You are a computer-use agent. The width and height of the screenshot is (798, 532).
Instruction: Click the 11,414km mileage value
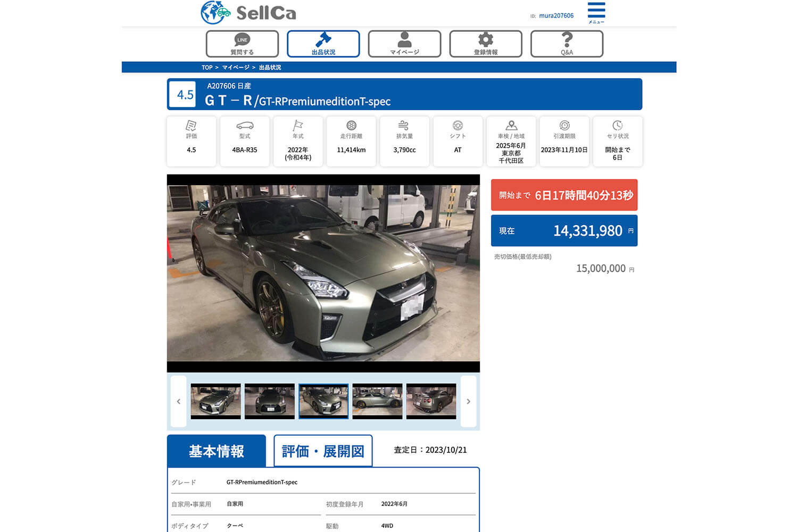(351, 150)
